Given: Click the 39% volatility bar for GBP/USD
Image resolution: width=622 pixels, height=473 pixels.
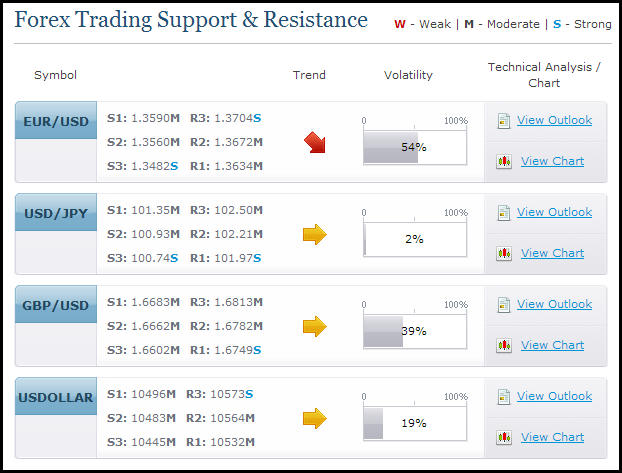Looking at the screenshot, I should [415, 331].
